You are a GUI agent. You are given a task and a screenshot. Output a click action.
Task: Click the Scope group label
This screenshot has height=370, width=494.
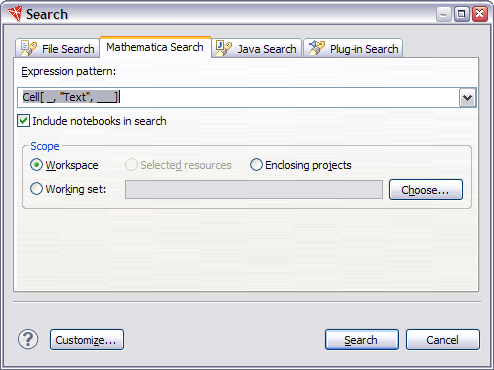(x=45, y=146)
